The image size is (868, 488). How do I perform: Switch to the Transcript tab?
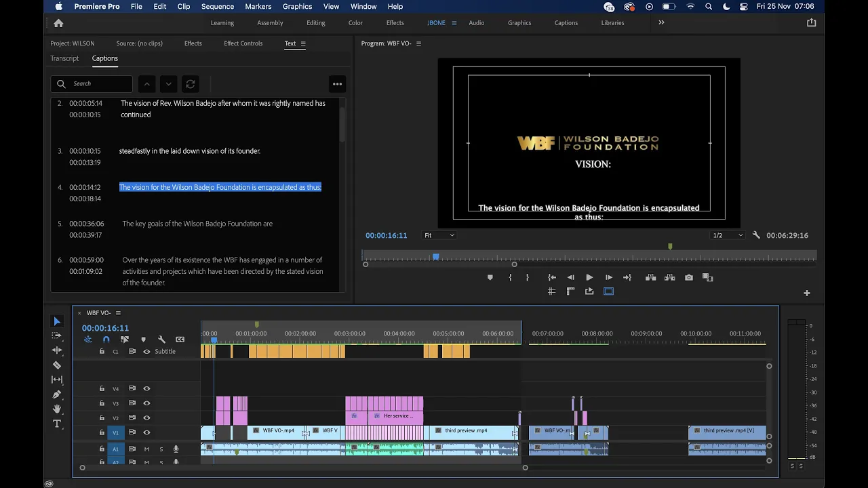[x=64, y=58]
